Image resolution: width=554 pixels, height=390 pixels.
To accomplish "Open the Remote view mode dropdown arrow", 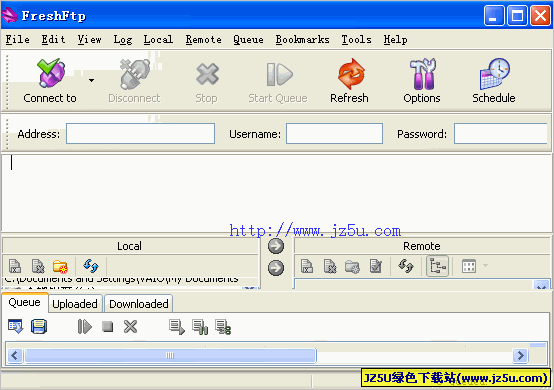I will pos(485,265).
